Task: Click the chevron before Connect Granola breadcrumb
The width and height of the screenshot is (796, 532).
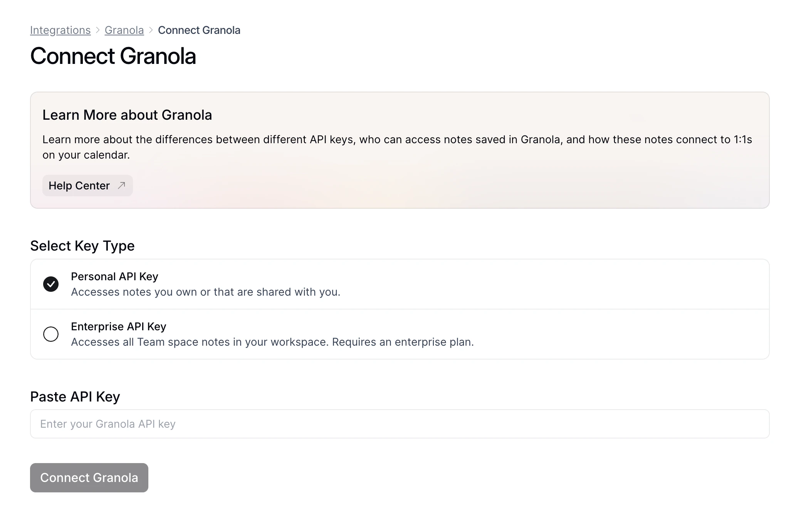Action: [151, 30]
